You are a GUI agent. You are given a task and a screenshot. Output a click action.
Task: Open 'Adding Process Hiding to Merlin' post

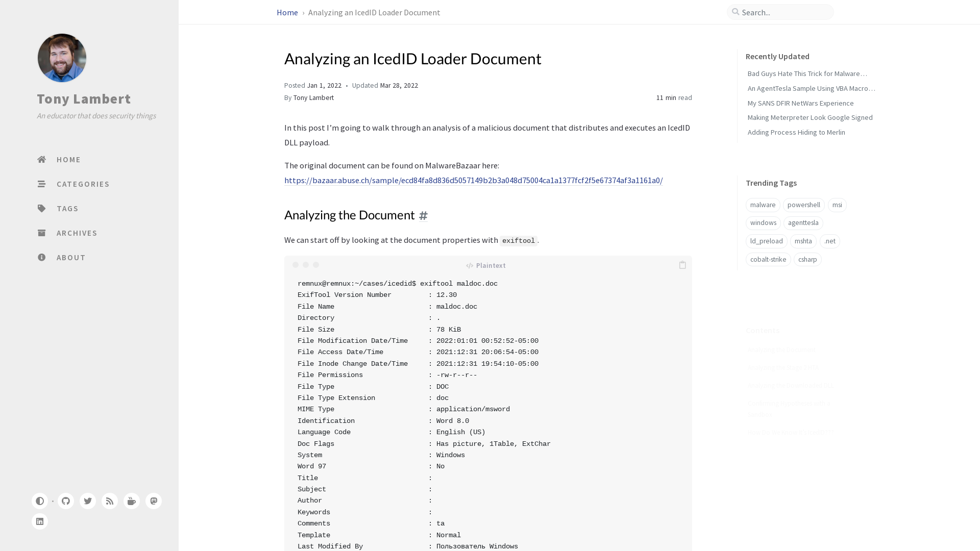(796, 132)
